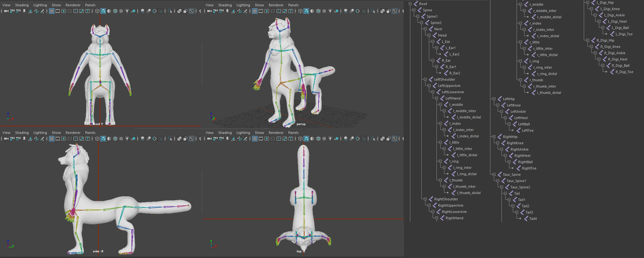Toggle Use All Lights in front view toolbar
This screenshot has width=644, height=258.
click(x=127, y=11)
